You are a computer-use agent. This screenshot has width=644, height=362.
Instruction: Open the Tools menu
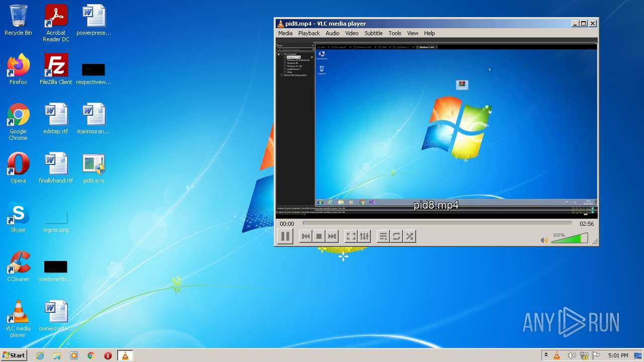tap(395, 33)
